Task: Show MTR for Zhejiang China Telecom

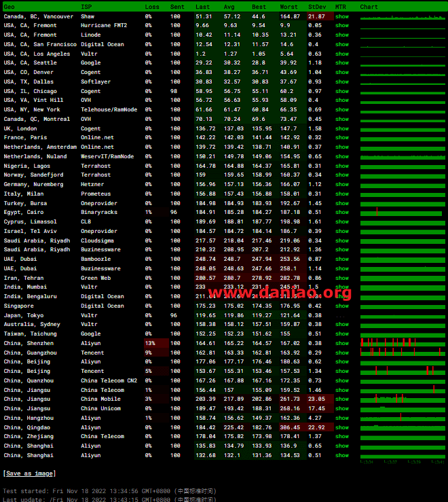Action: click(x=341, y=437)
